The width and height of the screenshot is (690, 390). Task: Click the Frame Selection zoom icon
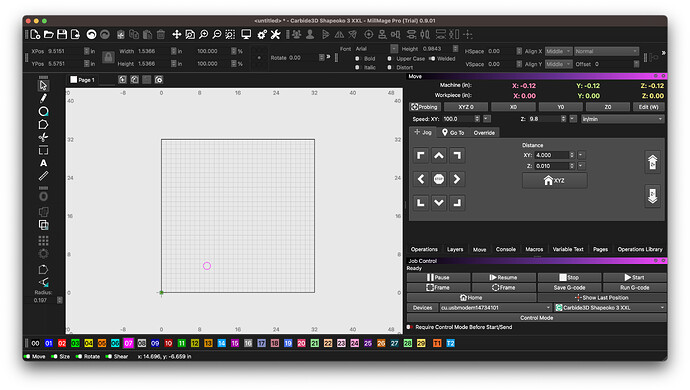[x=230, y=34]
